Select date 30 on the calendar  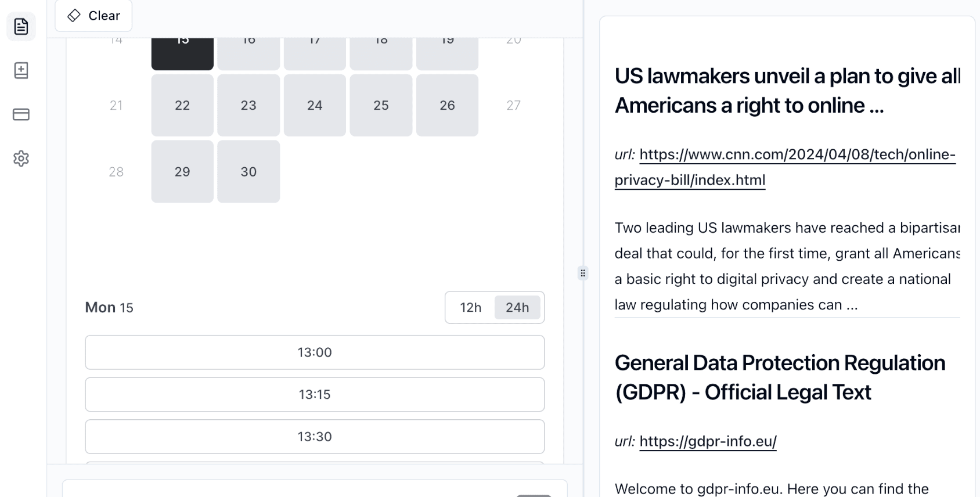click(x=248, y=171)
